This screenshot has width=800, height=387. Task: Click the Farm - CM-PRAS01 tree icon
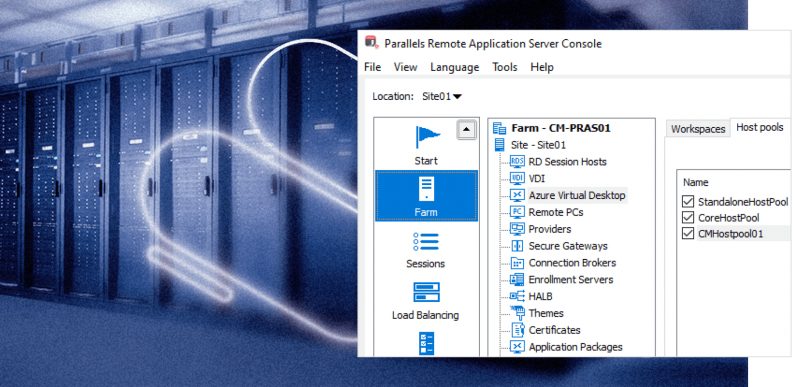click(499, 128)
